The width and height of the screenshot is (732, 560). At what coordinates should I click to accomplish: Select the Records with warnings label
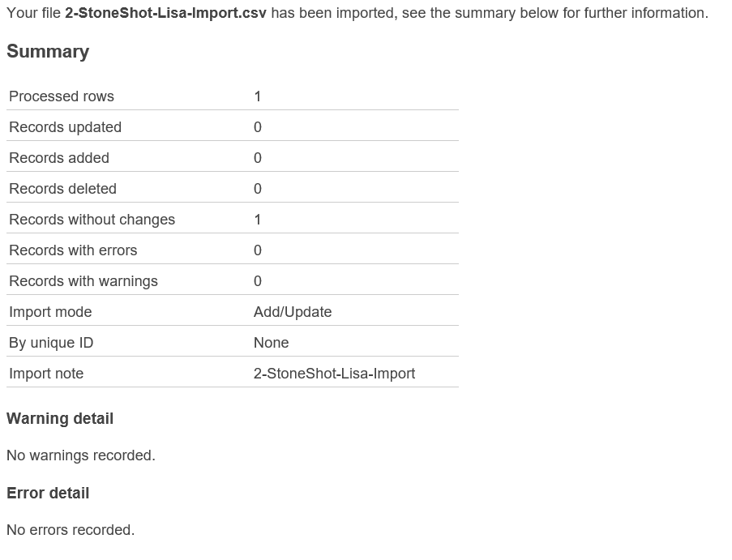click(83, 281)
